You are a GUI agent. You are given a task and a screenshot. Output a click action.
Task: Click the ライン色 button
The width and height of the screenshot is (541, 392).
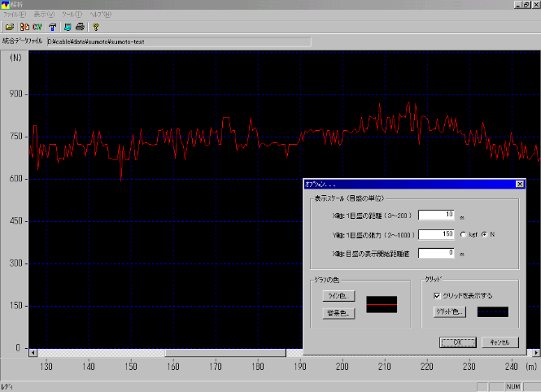coord(338,296)
